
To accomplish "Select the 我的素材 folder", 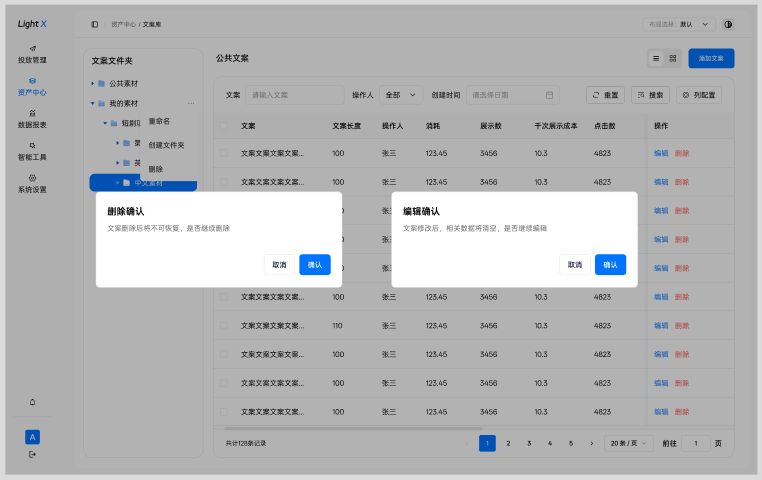I will (123, 103).
